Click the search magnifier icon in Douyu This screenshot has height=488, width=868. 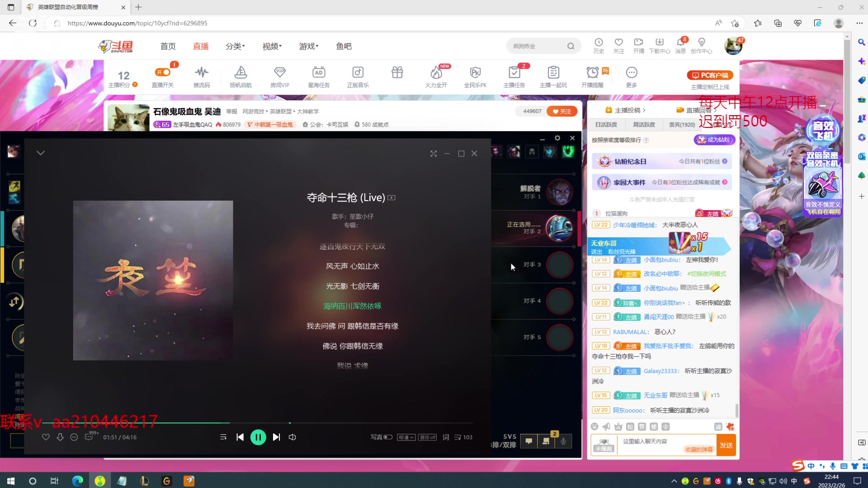coord(571,46)
